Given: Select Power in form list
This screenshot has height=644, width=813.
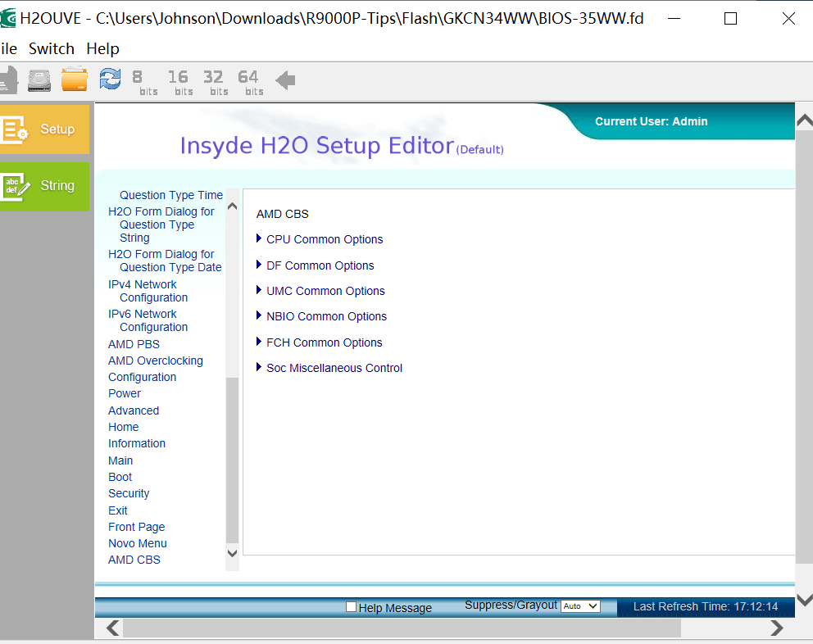Looking at the screenshot, I should tap(125, 393).
